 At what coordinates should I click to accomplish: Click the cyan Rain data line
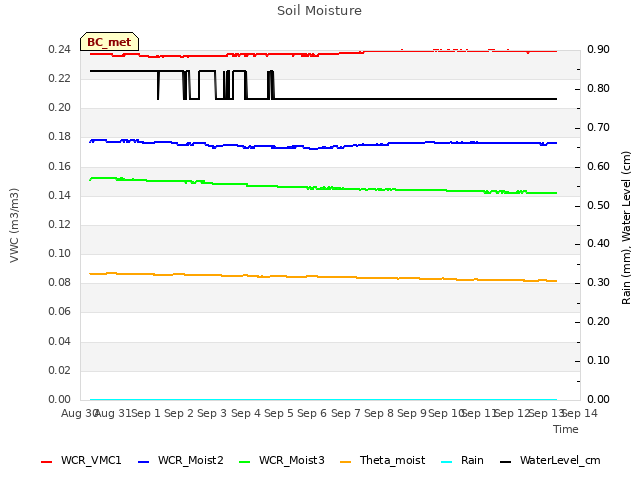click(323, 400)
